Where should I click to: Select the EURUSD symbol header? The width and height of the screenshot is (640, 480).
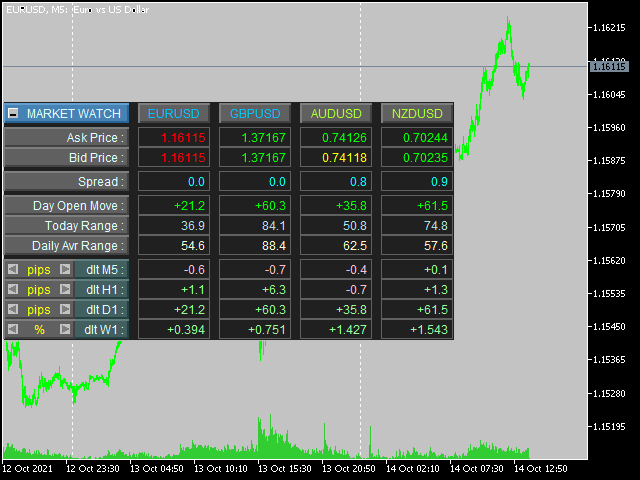(x=174, y=114)
